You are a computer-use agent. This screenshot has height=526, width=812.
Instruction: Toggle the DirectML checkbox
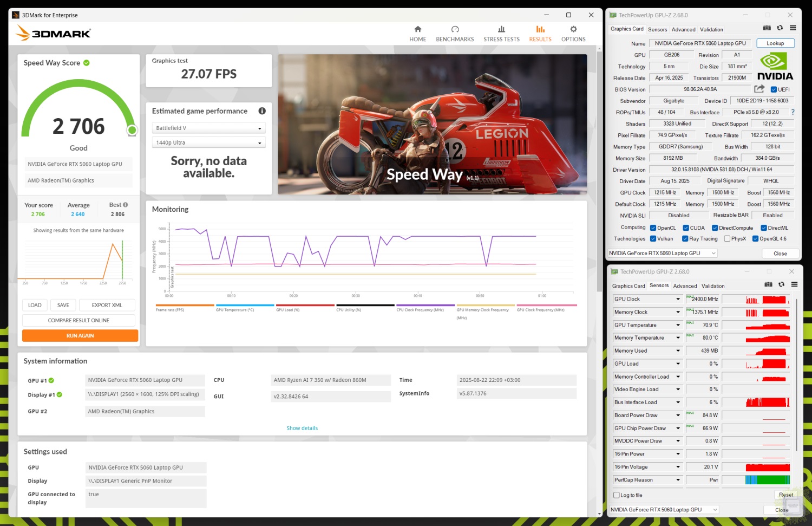pos(764,228)
